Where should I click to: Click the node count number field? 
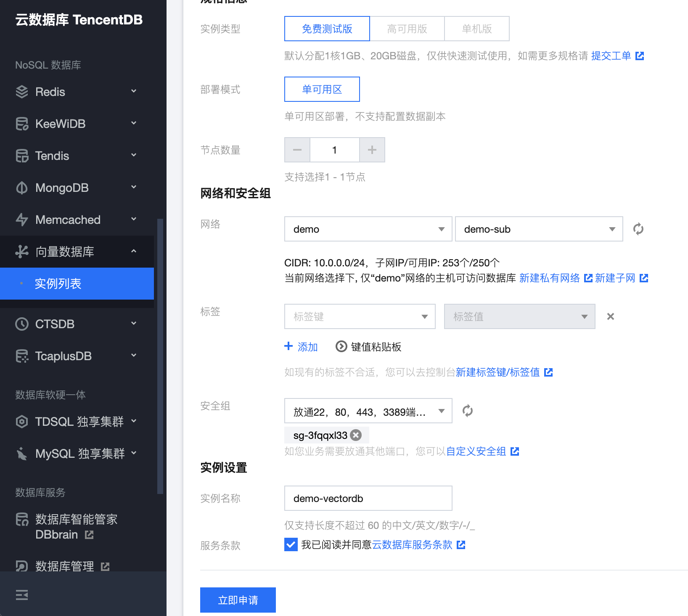click(335, 150)
